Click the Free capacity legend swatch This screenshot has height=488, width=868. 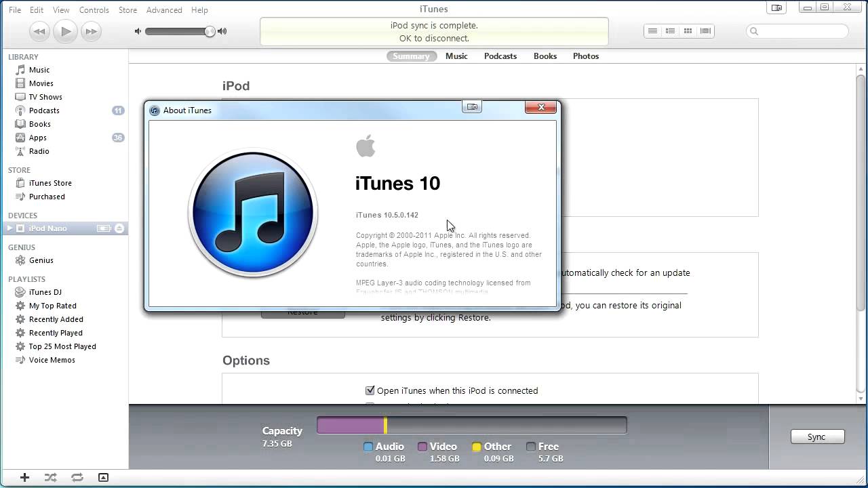tap(531, 447)
